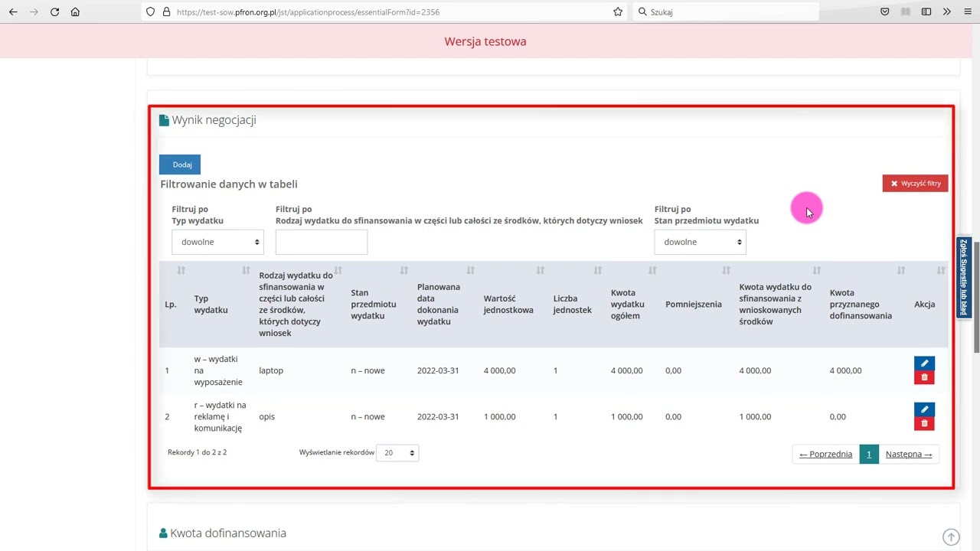Reload the page with the refresh icon
The width and height of the screenshot is (980, 551).
(x=54, y=11)
